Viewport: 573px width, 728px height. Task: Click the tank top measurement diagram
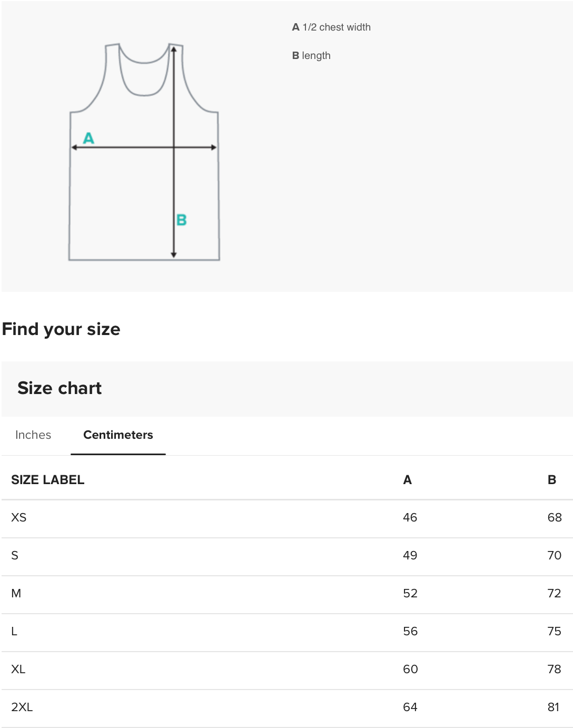144,152
